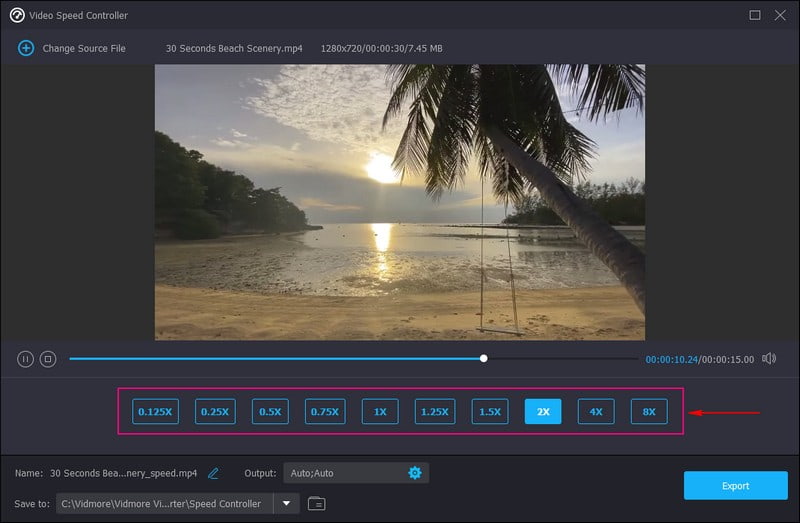800x523 pixels.
Task: Click the Video Speed Controller app logo
Action: [17, 15]
